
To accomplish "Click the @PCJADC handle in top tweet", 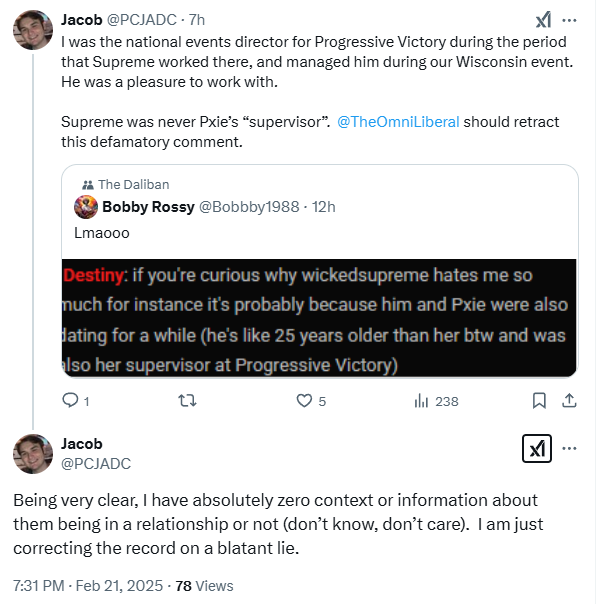I will (x=142, y=20).
